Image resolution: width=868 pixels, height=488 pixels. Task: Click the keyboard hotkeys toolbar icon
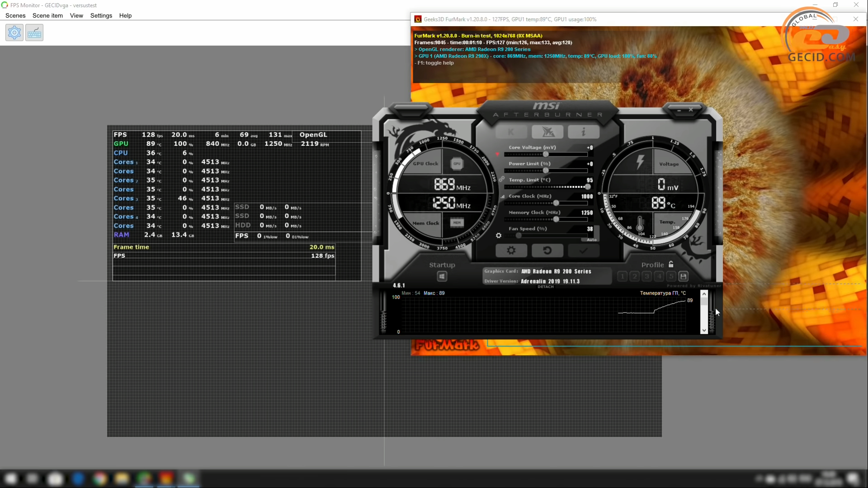34,33
